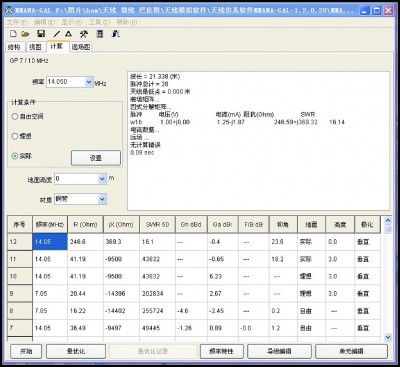The image size is (400, 367).
Task: Click the results table scroll-down arrow
Action: tap(387, 337)
